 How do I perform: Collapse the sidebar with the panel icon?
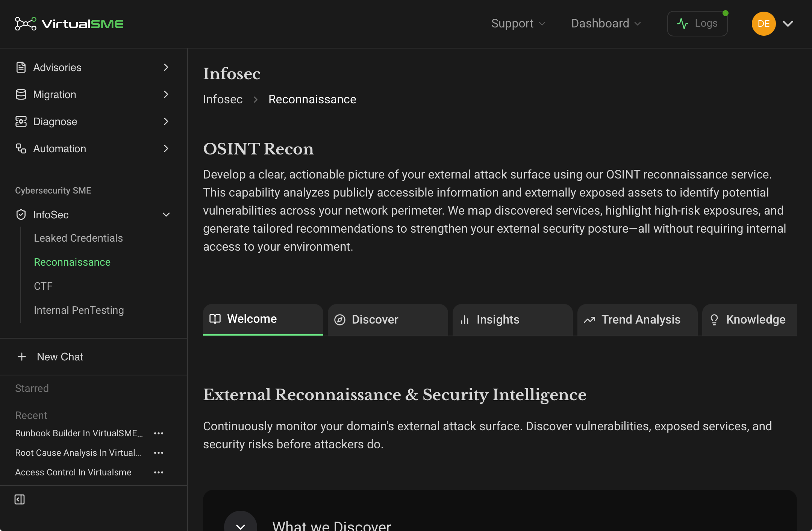pyautogui.click(x=20, y=499)
